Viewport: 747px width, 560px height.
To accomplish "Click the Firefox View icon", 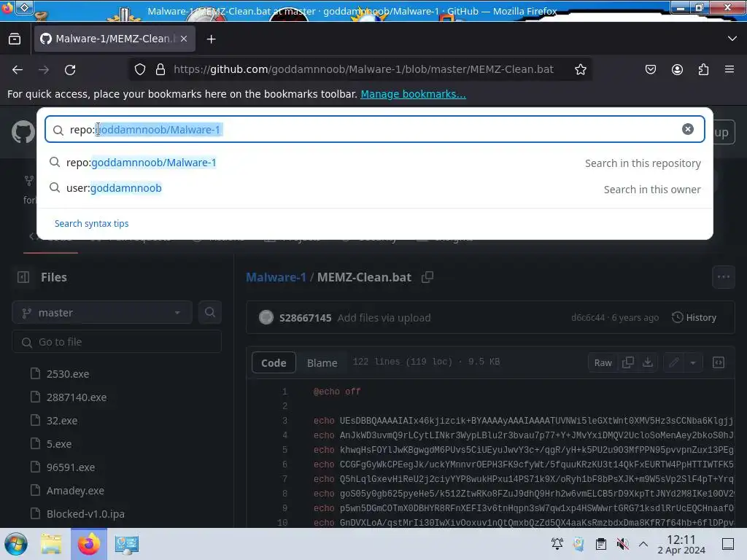I will click(x=15, y=39).
